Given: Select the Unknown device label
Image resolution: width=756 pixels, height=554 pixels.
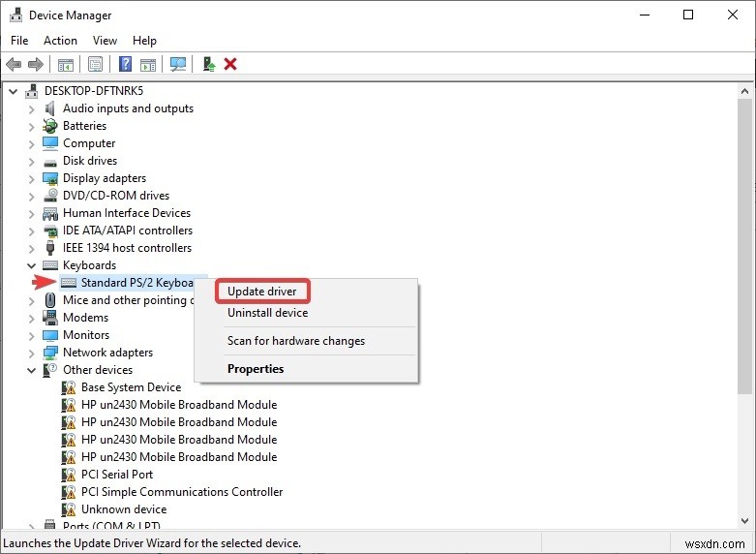Looking at the screenshot, I should point(124,509).
